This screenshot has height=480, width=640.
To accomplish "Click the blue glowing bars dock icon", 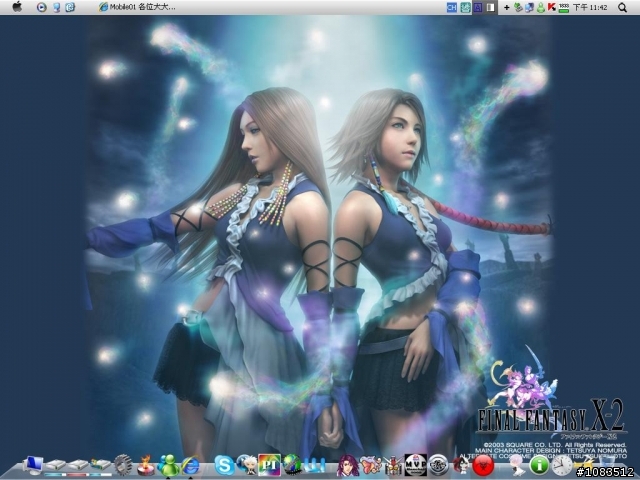I will (314, 465).
